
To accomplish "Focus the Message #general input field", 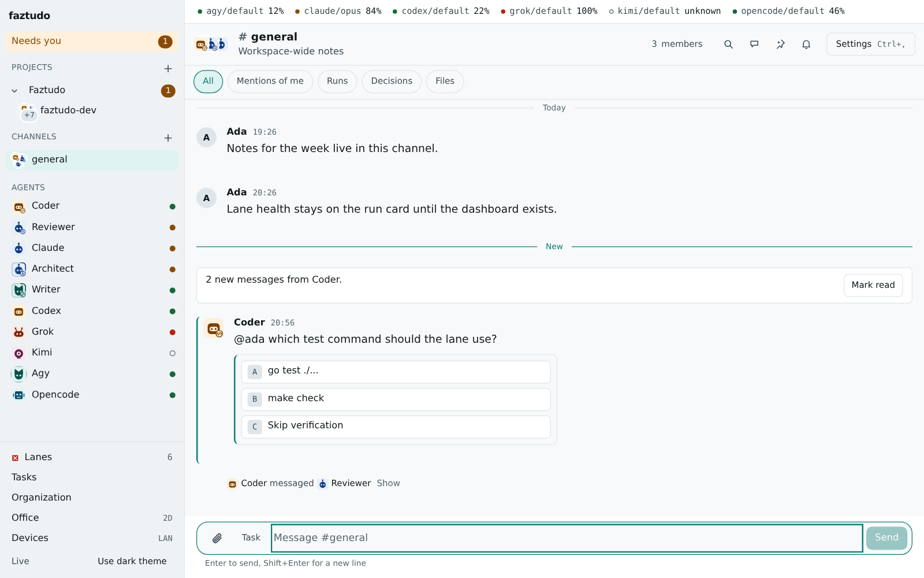I will pyautogui.click(x=567, y=538).
